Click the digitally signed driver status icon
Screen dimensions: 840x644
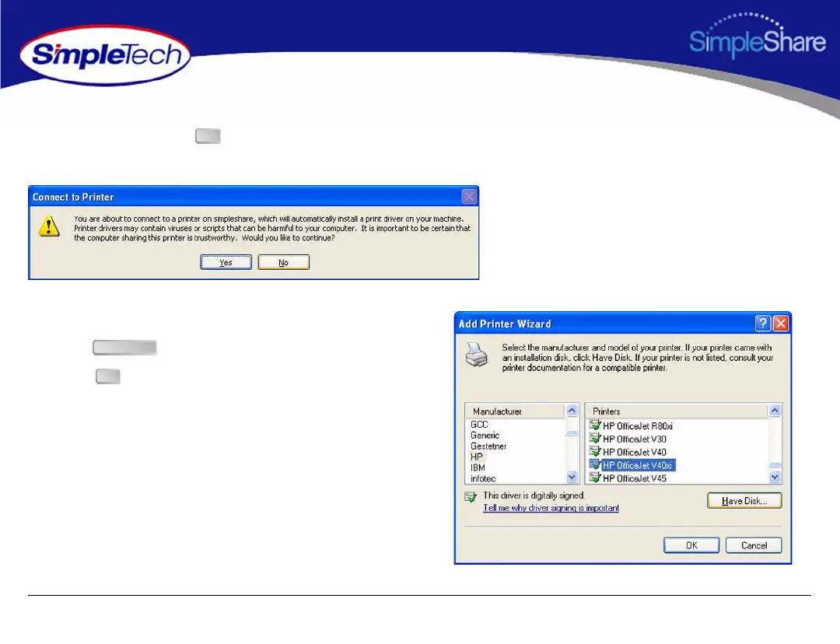coord(471,497)
